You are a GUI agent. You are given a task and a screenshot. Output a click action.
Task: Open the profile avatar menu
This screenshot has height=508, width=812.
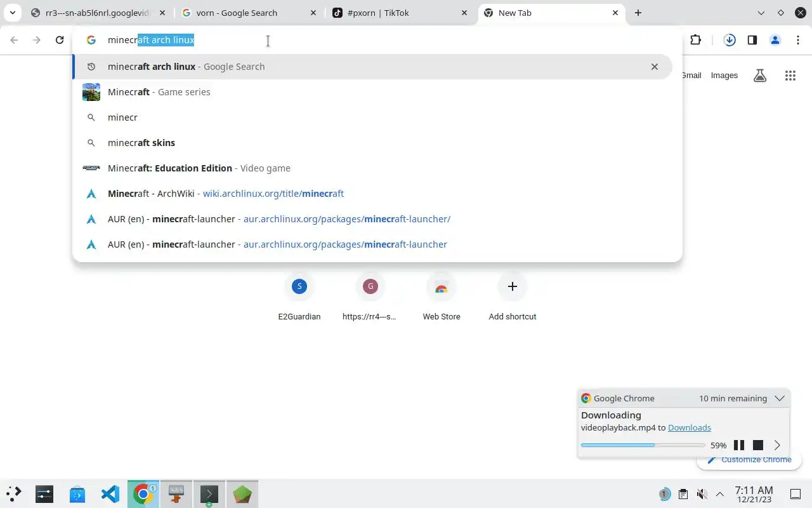coord(775,40)
